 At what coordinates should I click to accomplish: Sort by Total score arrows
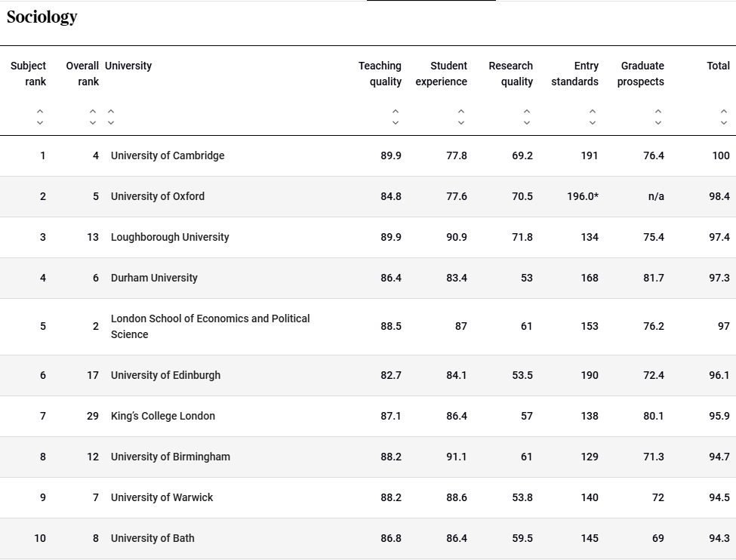point(724,117)
